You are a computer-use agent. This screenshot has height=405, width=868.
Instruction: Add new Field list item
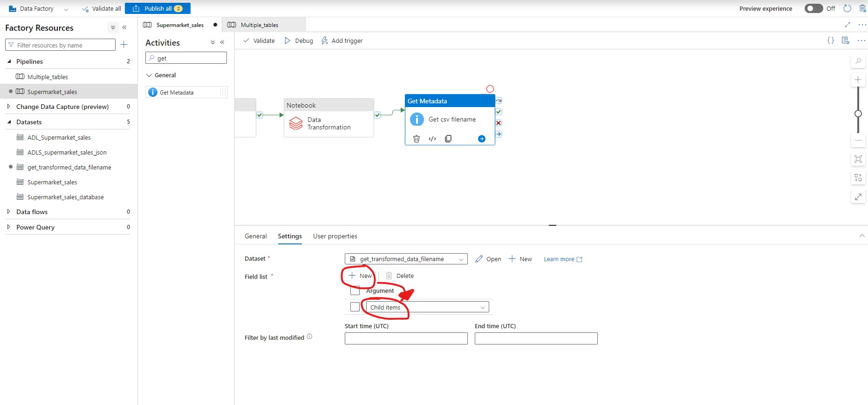pyautogui.click(x=360, y=276)
